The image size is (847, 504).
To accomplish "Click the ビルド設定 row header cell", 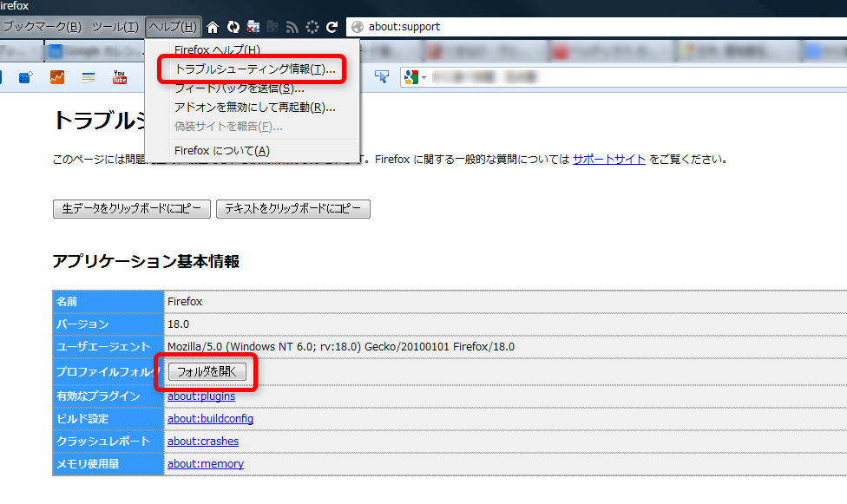I will pyautogui.click(x=108, y=419).
